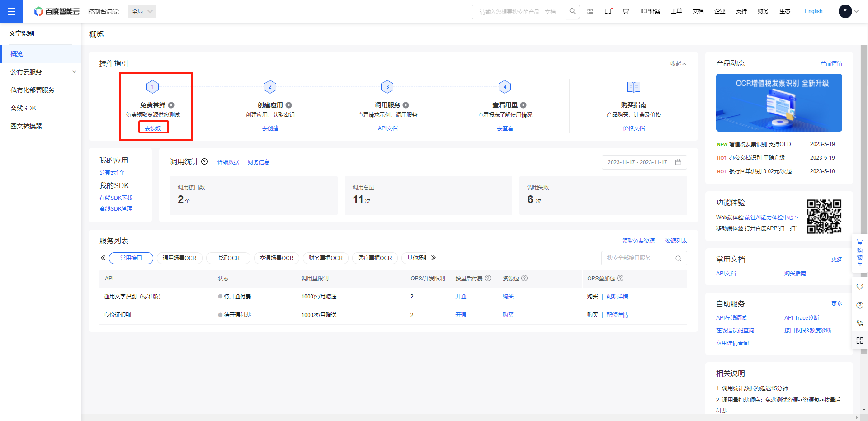Open the date range picker 2023-11-17

pyautogui.click(x=644, y=162)
